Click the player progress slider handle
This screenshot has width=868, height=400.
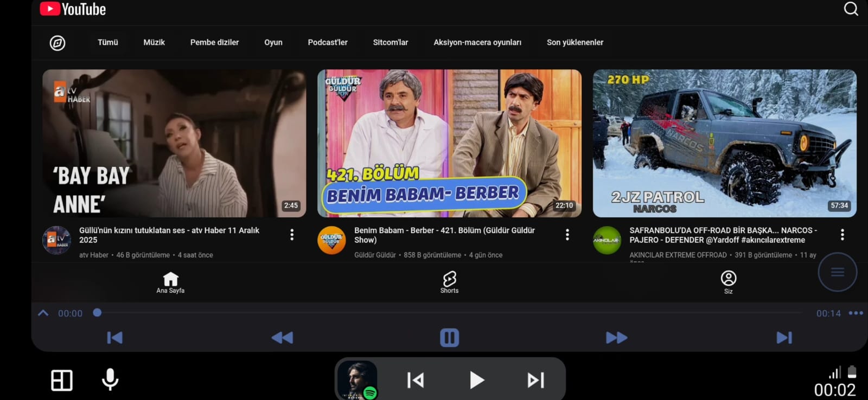coord(97,313)
